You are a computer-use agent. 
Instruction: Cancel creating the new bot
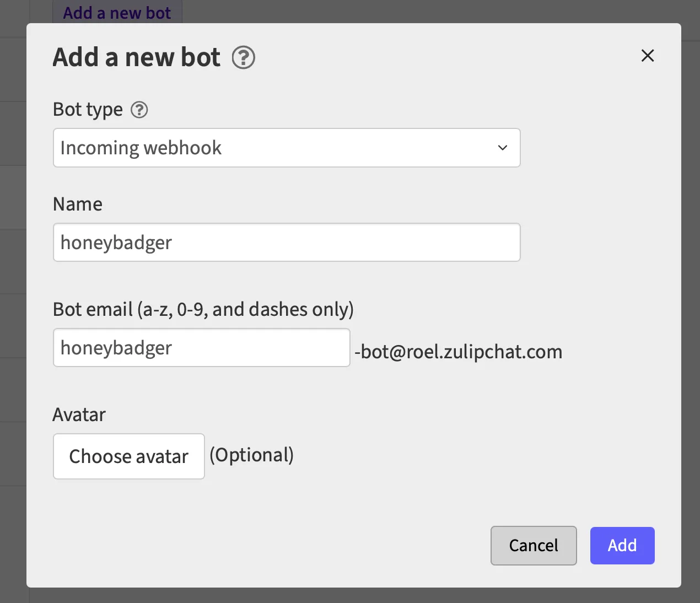click(x=533, y=545)
